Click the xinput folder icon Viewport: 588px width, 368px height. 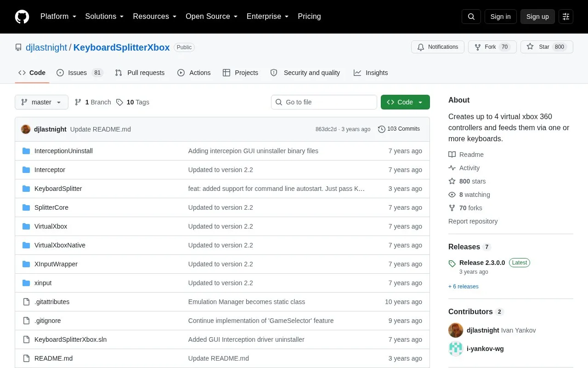26,283
